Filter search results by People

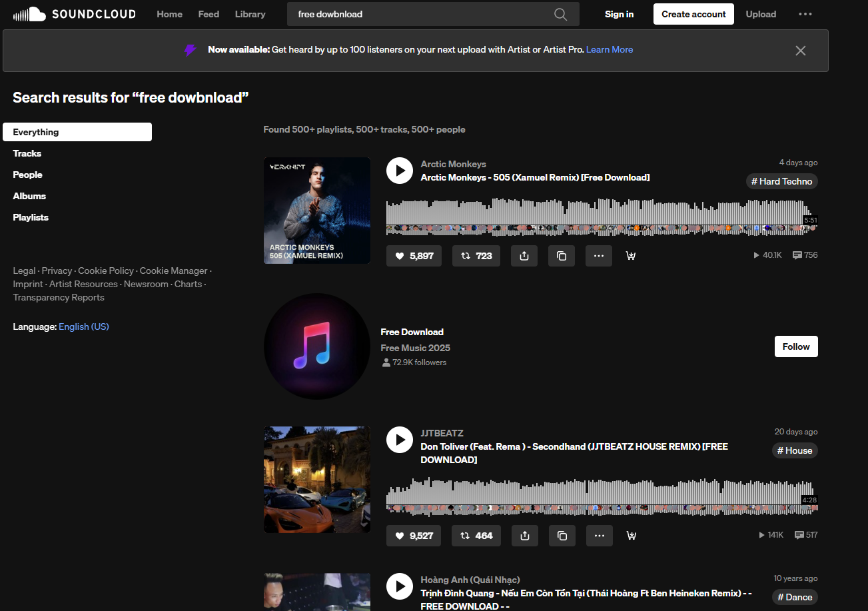(27, 175)
